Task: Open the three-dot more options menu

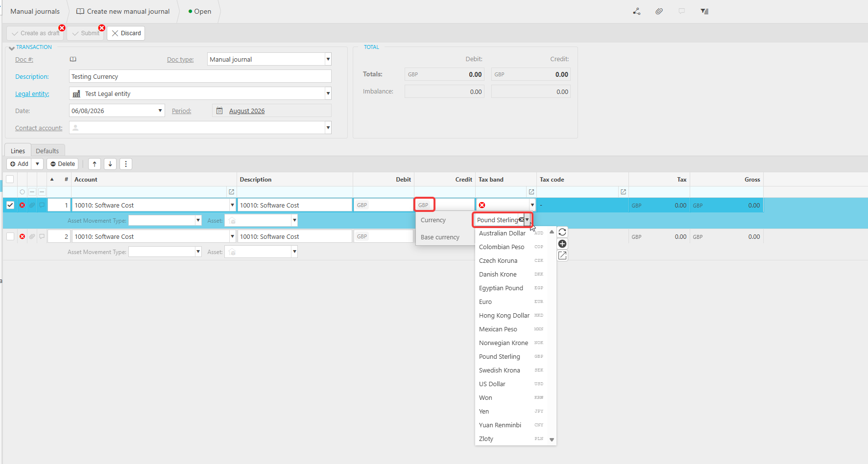Action: pos(126,164)
